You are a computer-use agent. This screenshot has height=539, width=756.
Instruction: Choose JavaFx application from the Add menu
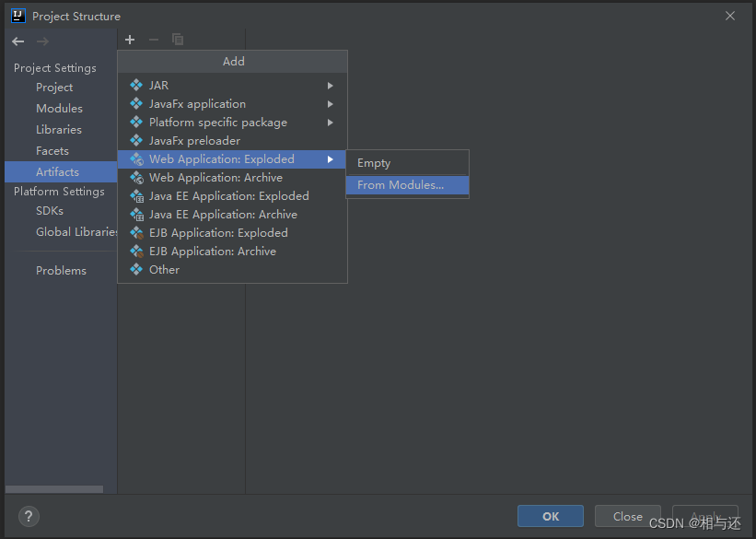click(232, 104)
